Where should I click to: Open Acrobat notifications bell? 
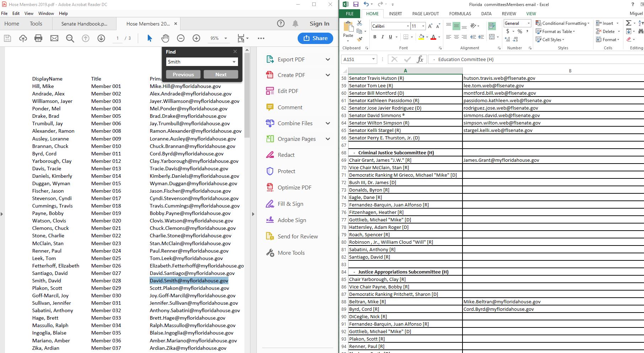point(295,23)
